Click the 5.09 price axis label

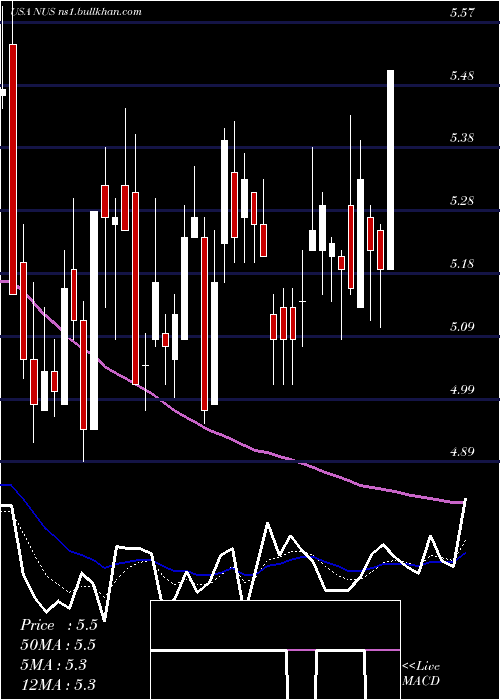(x=462, y=326)
